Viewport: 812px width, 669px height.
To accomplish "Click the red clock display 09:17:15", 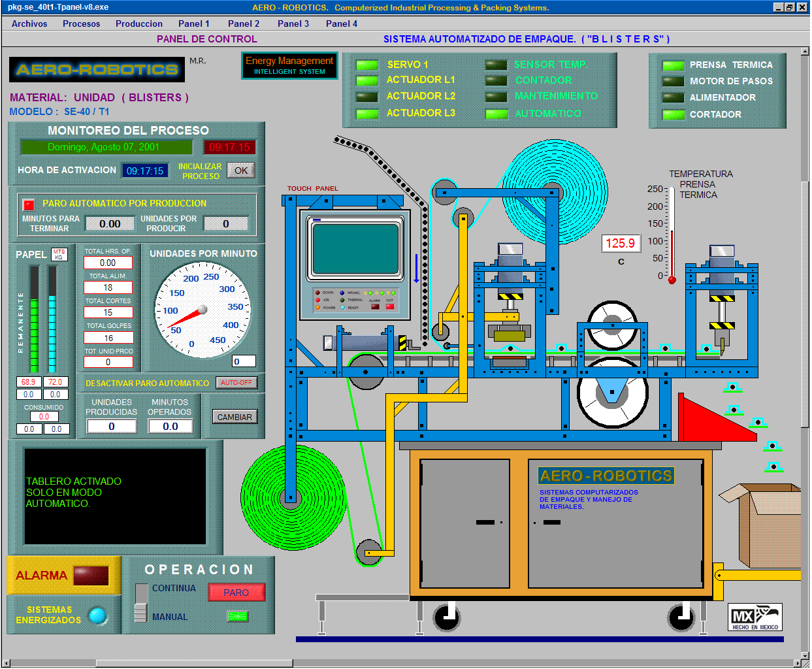I will [x=229, y=147].
